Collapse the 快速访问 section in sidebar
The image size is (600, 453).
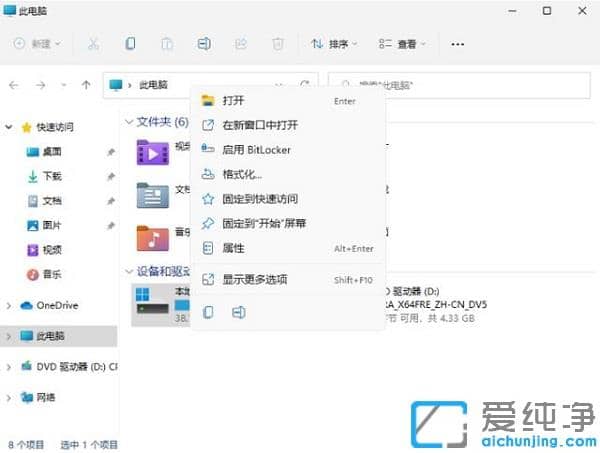point(10,127)
